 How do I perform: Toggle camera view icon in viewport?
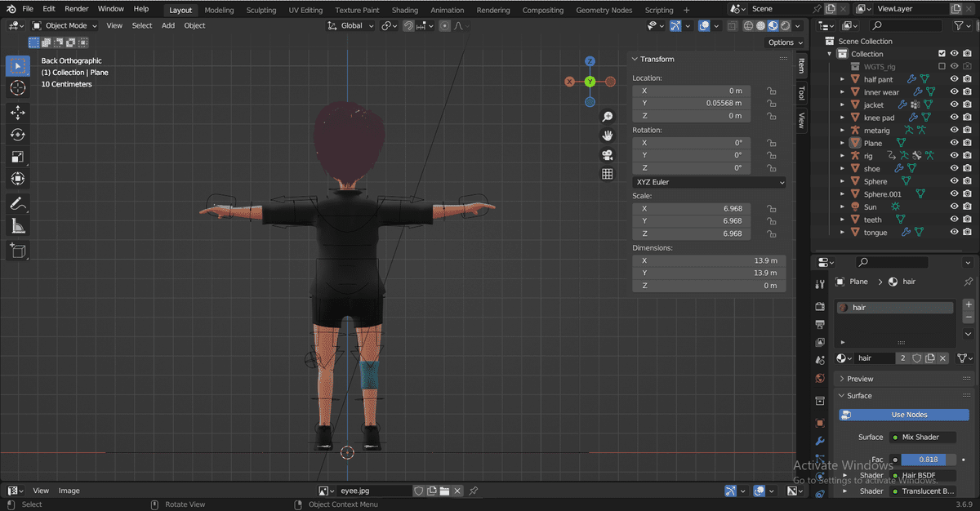[x=607, y=155]
